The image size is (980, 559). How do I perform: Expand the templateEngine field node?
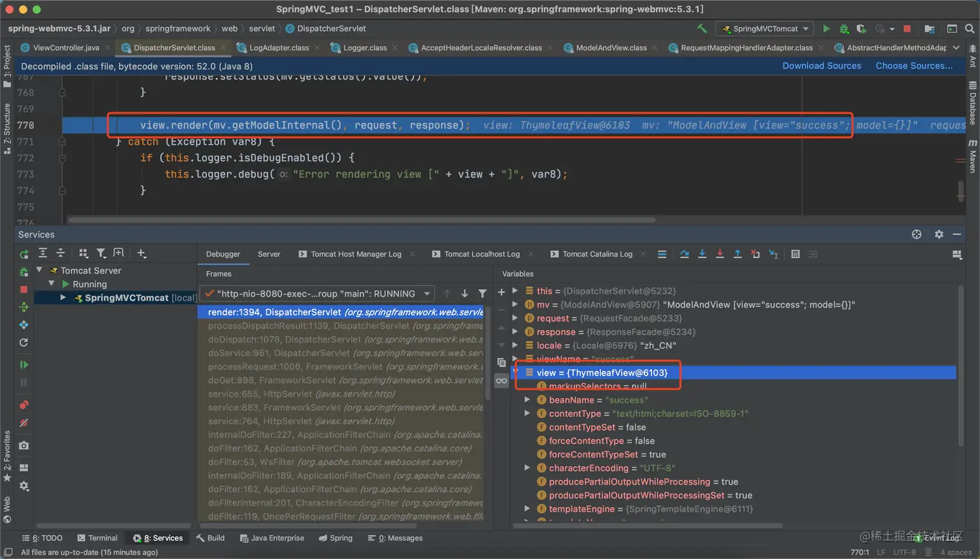[528, 508]
